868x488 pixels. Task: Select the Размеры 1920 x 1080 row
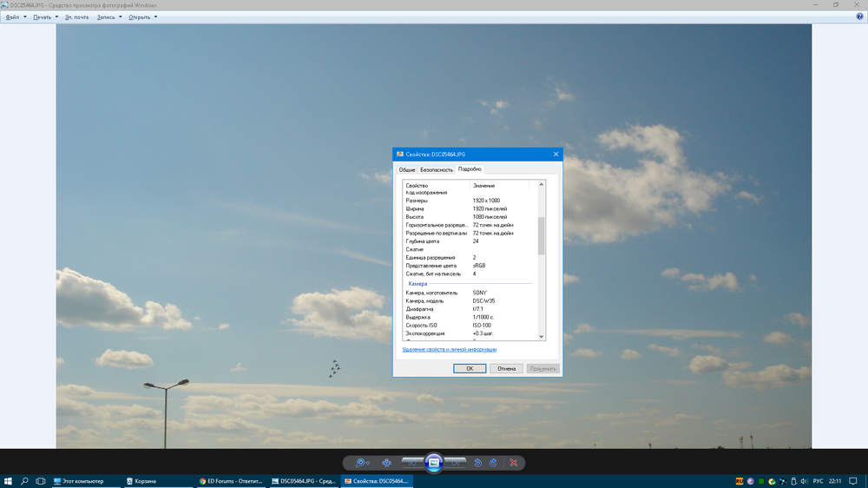470,201
